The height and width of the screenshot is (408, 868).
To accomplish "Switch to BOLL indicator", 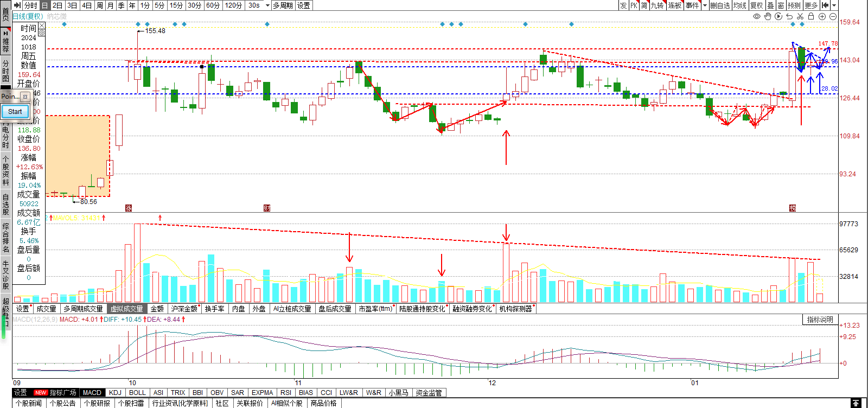I will [137, 392].
